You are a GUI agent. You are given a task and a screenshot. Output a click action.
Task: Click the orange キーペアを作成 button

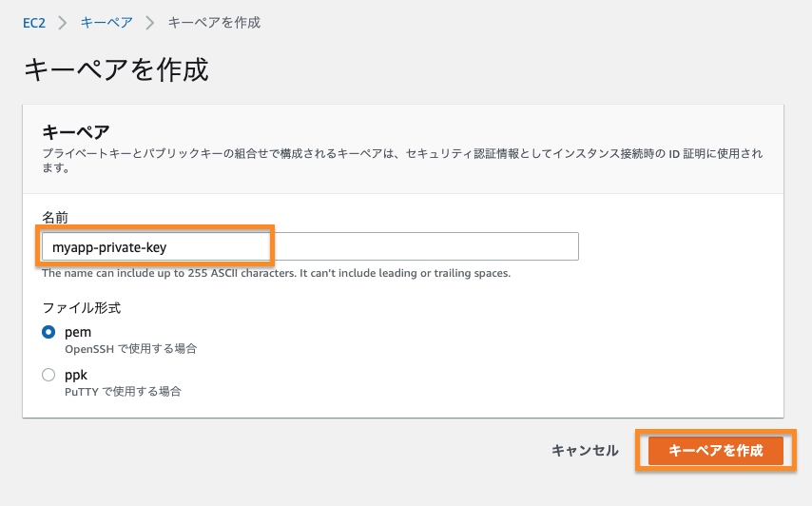coord(716,451)
